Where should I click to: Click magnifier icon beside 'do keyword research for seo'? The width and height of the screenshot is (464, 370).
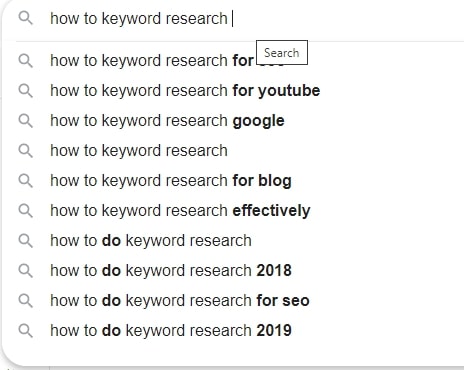tap(25, 300)
